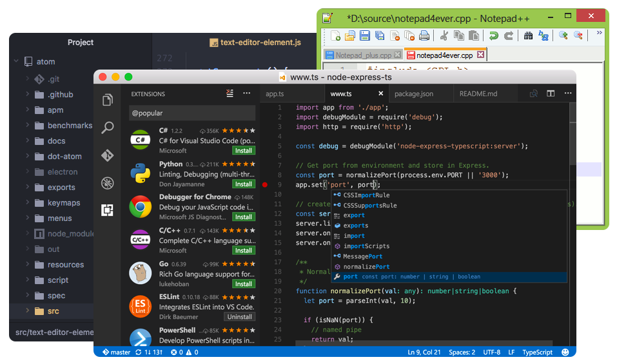Image resolution: width=617 pixels, height=364 pixels.
Task: Open Changes icon beside Split Editor
Action: click(x=534, y=93)
